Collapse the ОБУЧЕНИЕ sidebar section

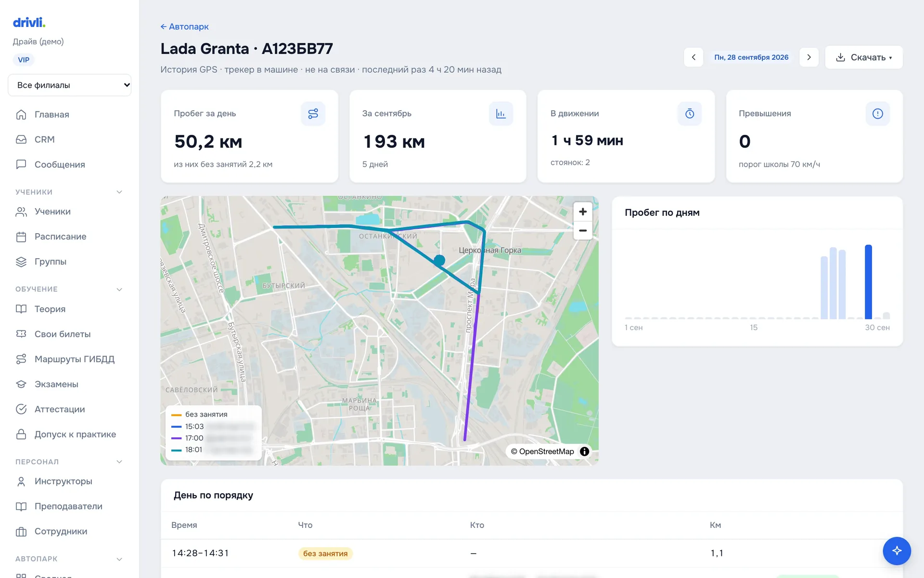click(119, 289)
